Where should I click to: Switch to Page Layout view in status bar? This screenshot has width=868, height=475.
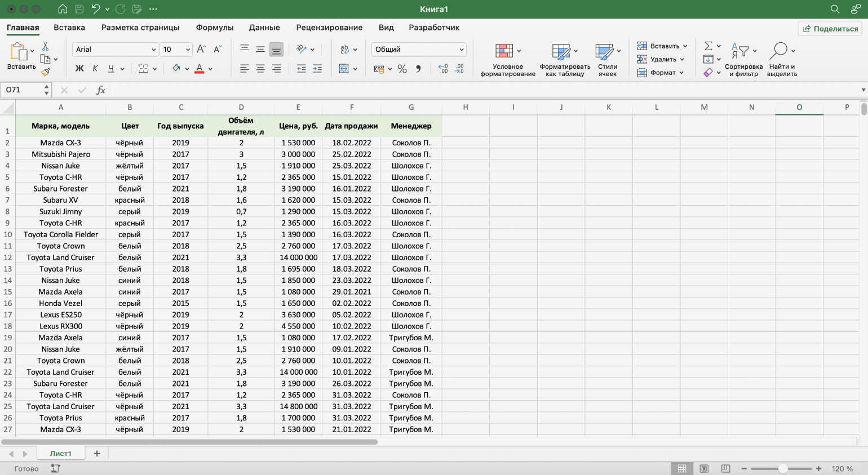point(704,469)
